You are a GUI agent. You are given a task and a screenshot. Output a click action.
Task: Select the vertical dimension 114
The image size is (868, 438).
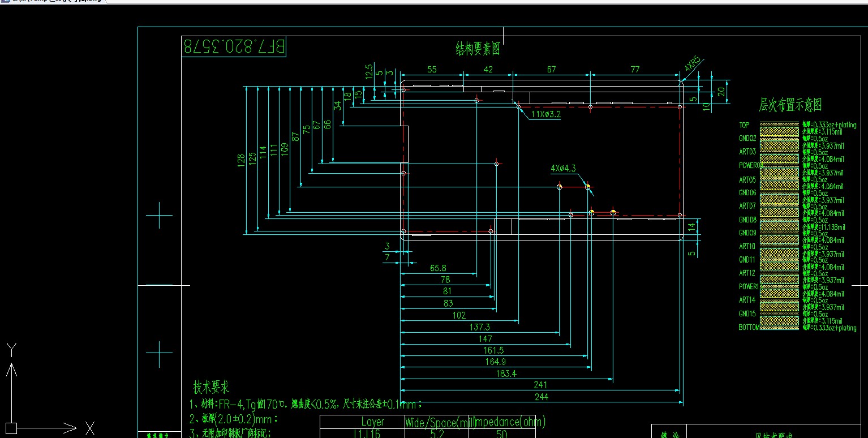click(263, 152)
